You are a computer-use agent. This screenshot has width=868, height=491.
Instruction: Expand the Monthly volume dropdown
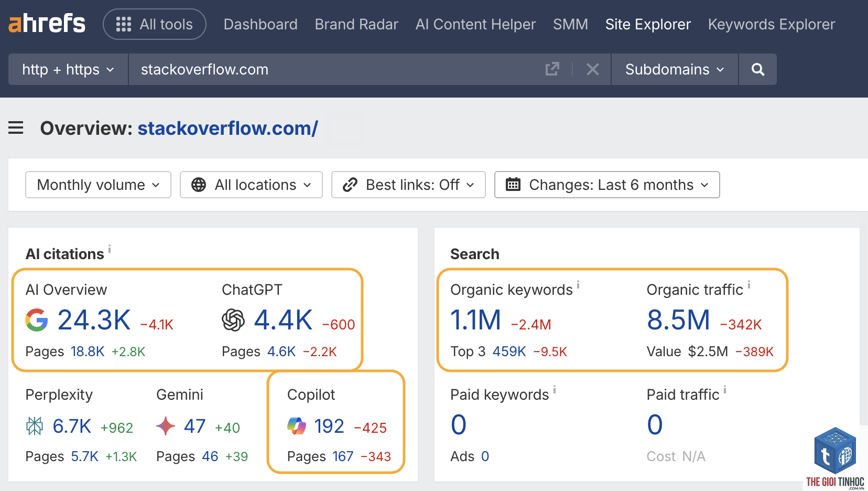tap(98, 185)
